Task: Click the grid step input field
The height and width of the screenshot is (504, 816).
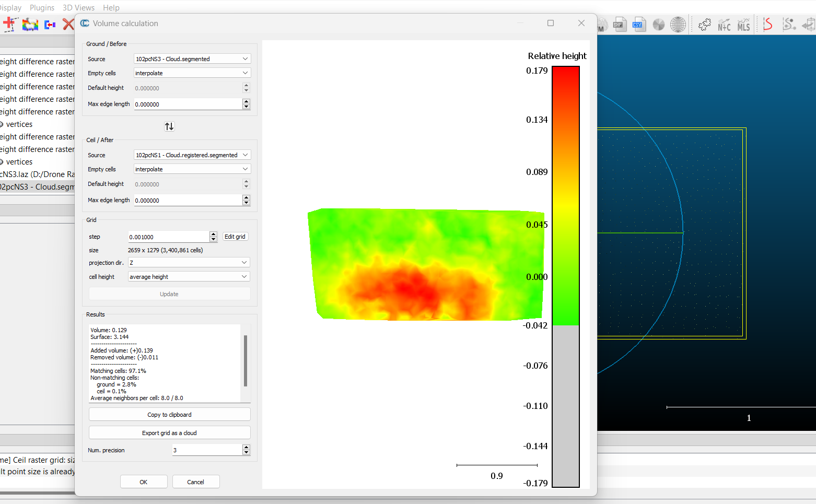Action: click(167, 237)
